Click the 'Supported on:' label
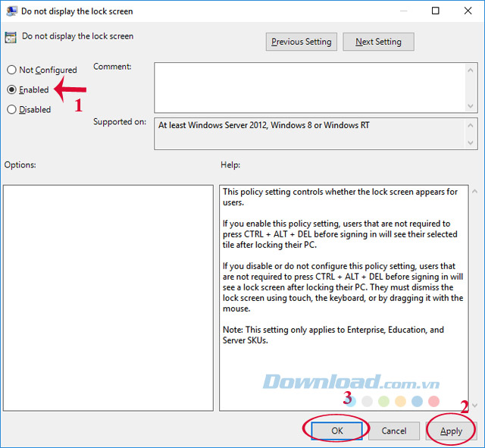 (120, 122)
